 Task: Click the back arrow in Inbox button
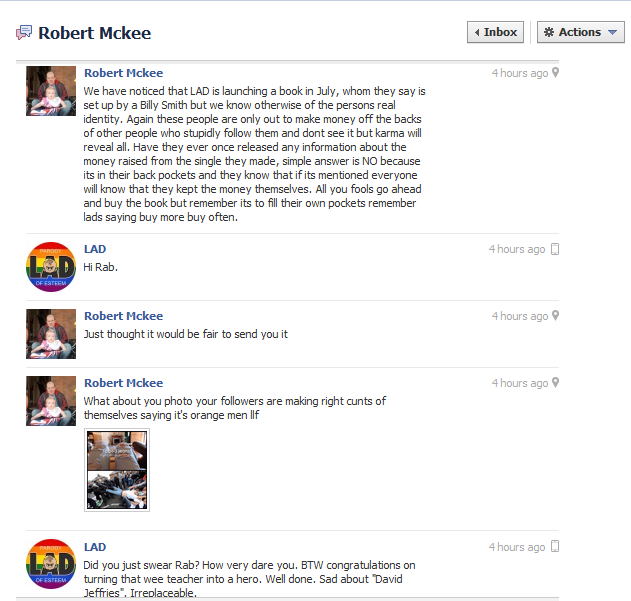tap(477, 32)
